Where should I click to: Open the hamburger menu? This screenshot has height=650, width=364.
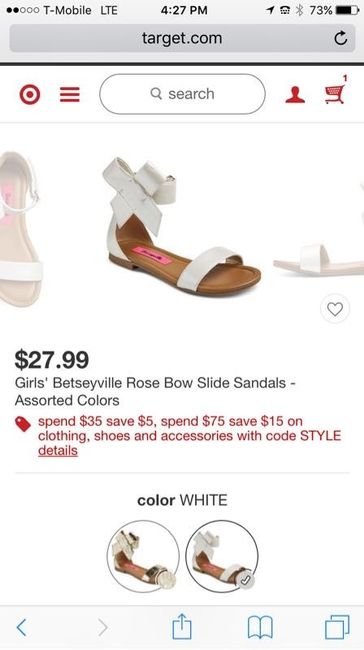click(x=70, y=95)
